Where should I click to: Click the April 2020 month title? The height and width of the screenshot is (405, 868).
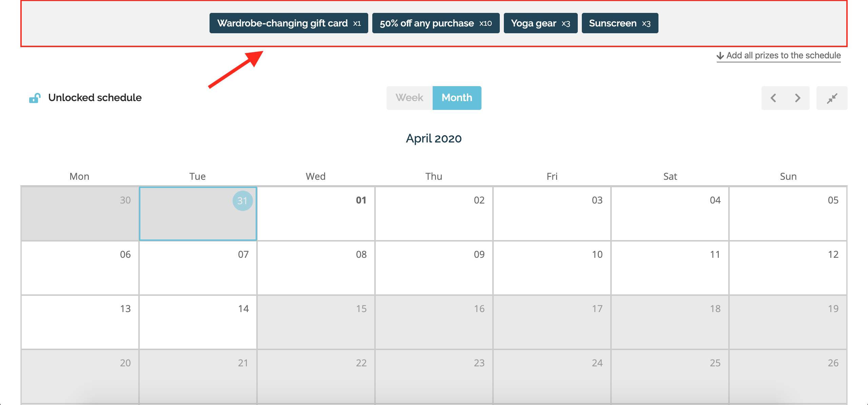[434, 138]
